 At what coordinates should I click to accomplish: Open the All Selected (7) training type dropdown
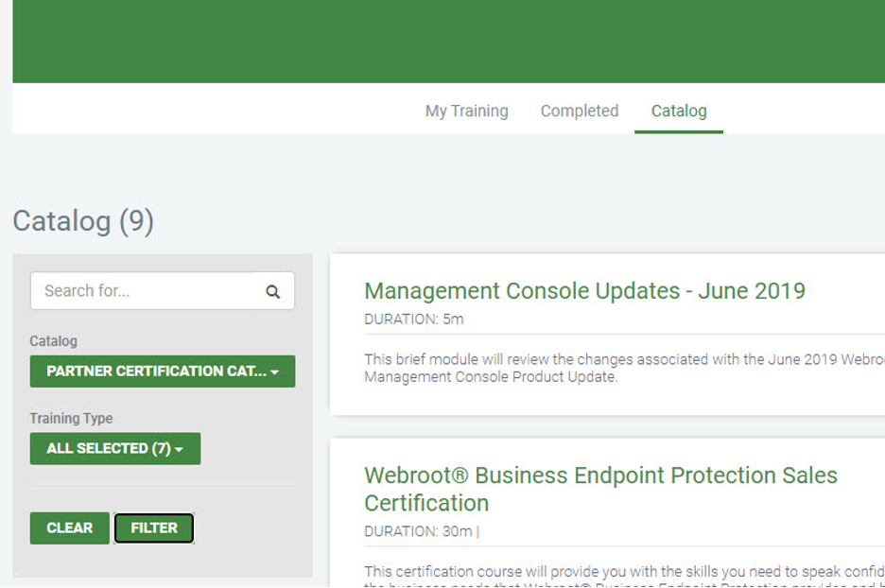pos(115,449)
